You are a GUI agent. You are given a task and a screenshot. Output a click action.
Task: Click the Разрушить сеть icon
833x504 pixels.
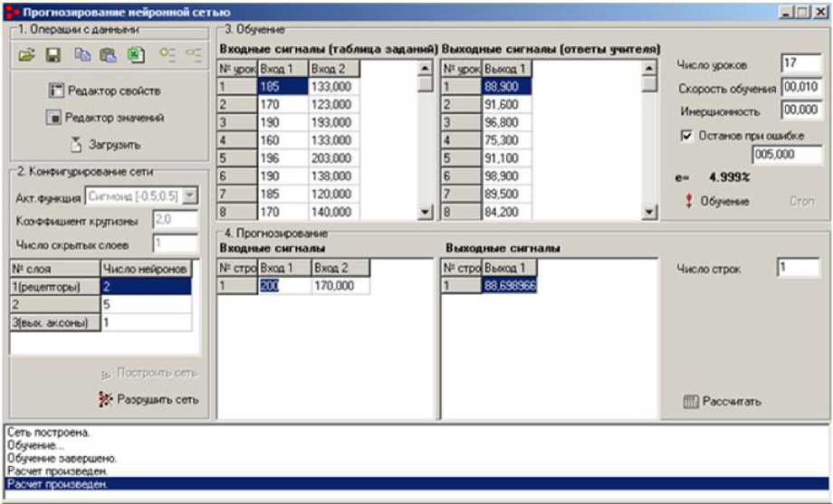(105, 399)
